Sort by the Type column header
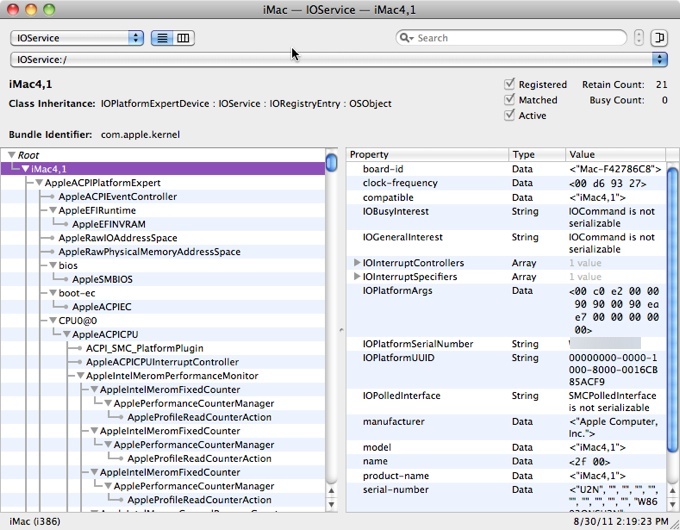The width and height of the screenshot is (680, 530). (536, 155)
